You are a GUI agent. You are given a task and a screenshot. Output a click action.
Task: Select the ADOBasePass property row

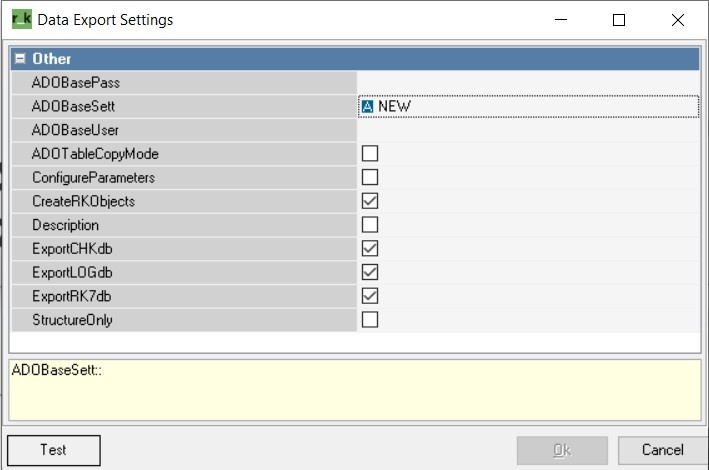355,83
